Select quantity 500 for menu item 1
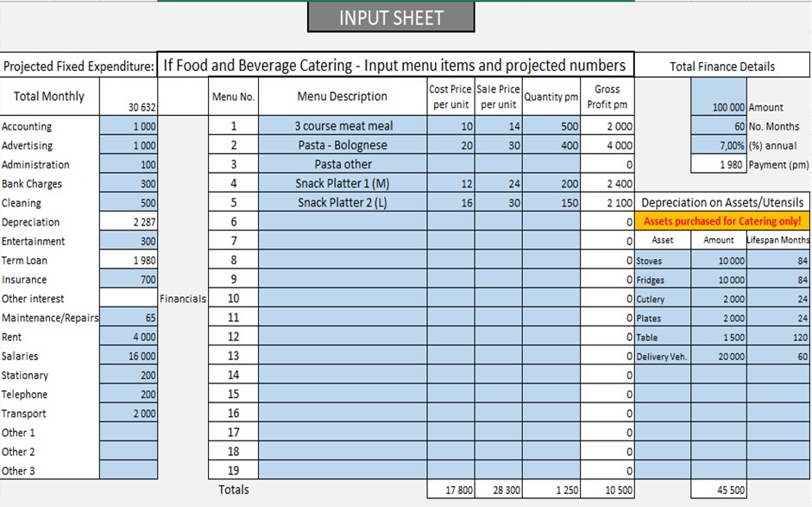This screenshot has width=812, height=507. 551,126
